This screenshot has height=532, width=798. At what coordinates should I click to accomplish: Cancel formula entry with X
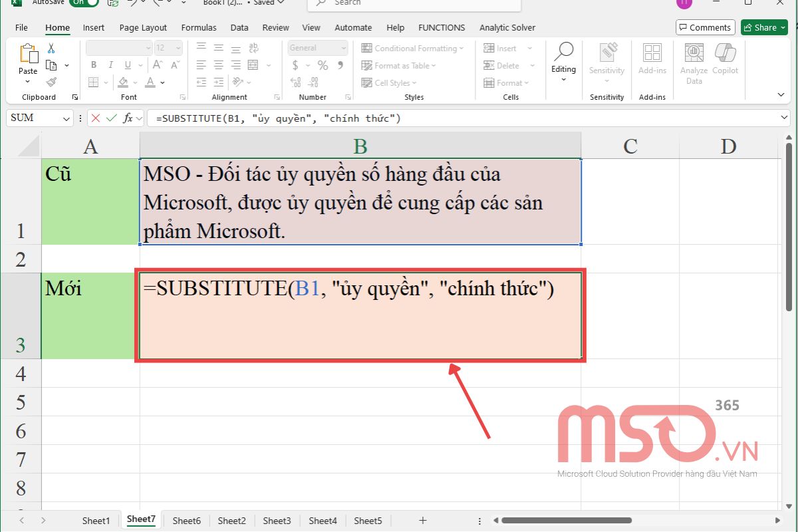pyautogui.click(x=96, y=118)
